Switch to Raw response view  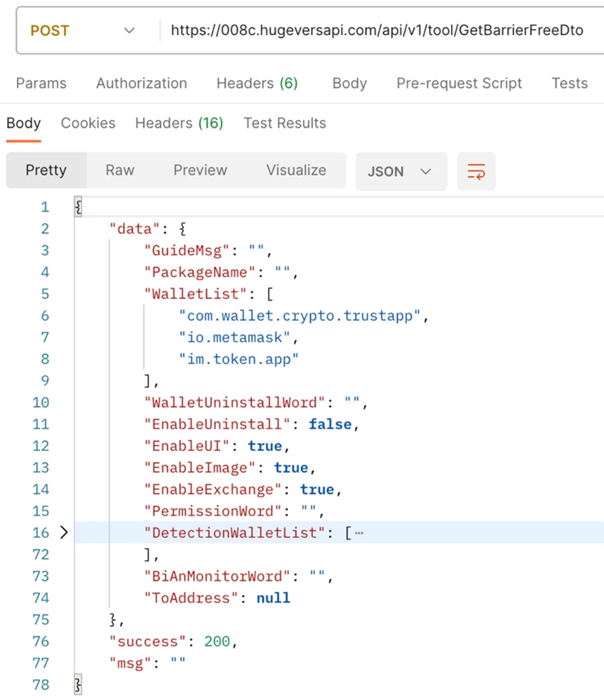(120, 170)
